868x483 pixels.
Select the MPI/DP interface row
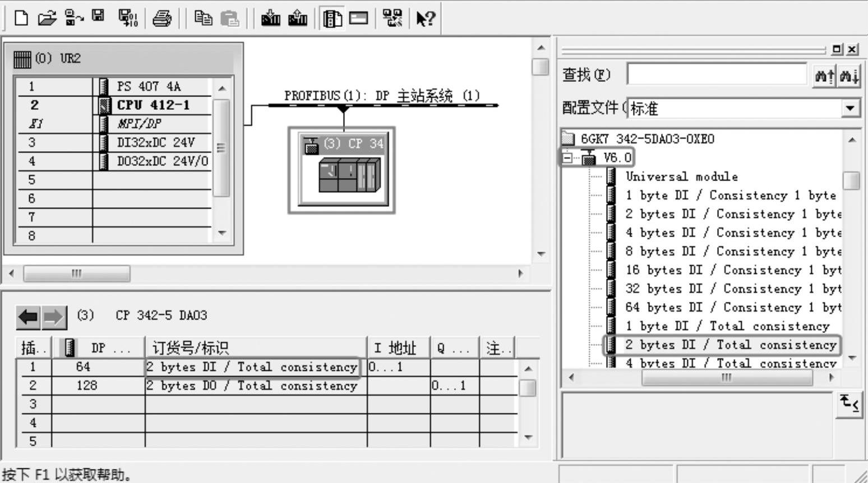pos(138,124)
